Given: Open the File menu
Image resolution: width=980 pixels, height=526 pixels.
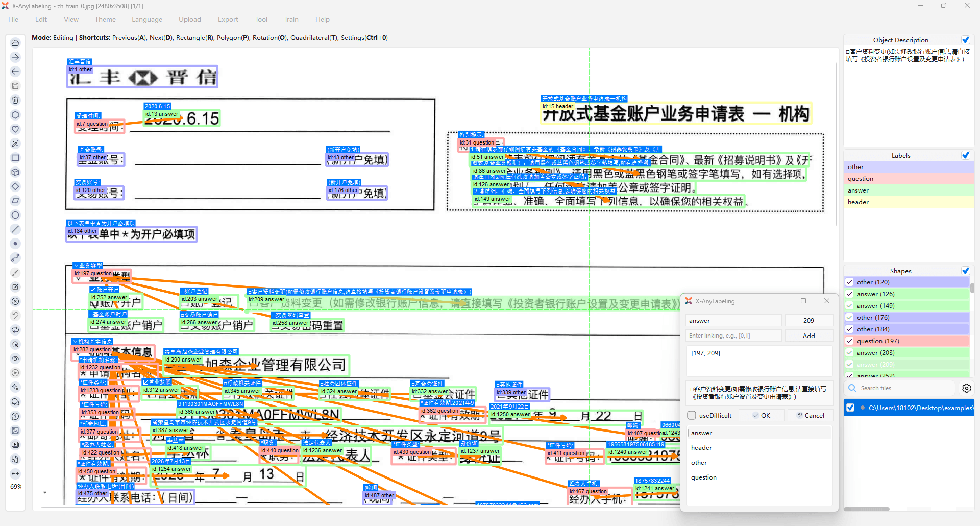Looking at the screenshot, I should coord(13,19).
